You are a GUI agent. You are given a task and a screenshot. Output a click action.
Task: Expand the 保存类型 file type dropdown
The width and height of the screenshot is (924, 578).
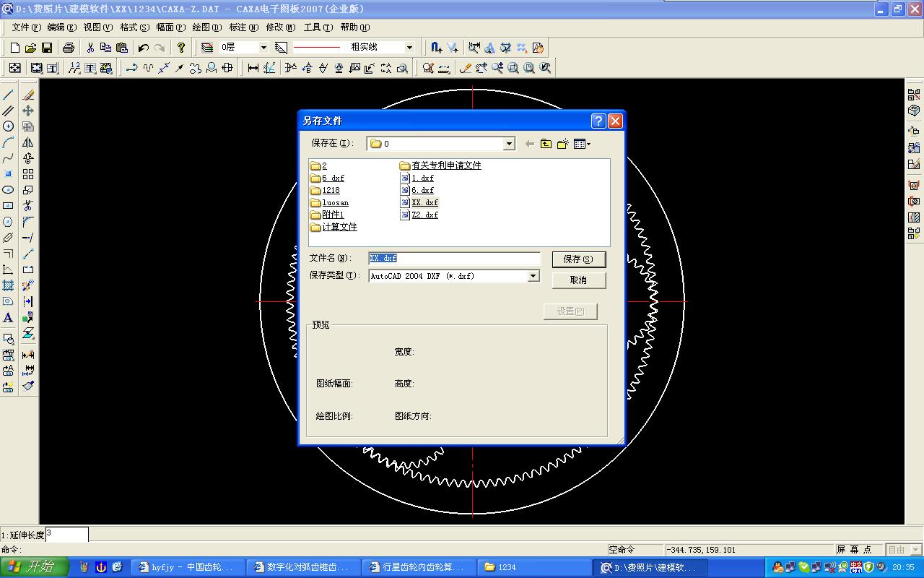point(533,276)
